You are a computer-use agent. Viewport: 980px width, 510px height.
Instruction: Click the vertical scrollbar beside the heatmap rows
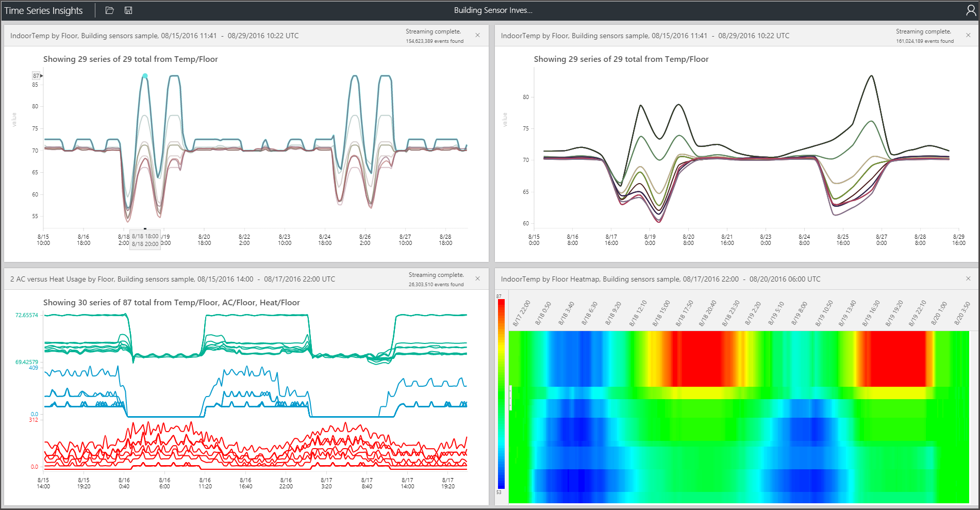509,397
